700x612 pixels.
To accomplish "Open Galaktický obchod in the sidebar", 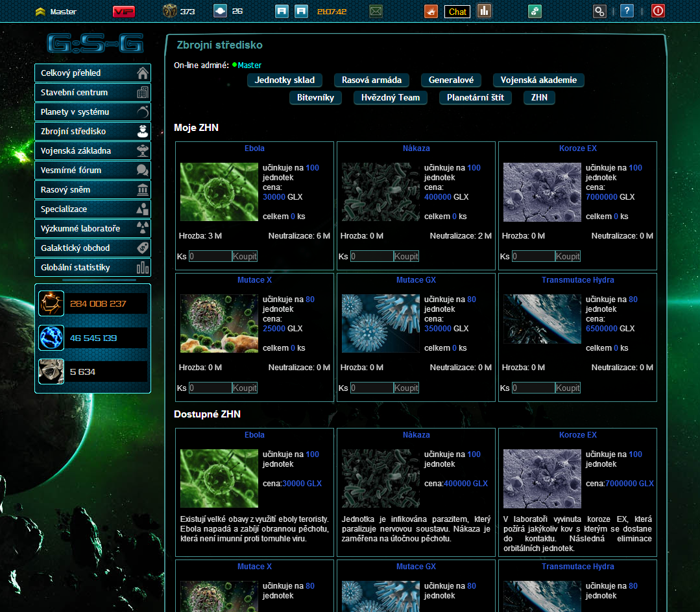I will pos(93,248).
